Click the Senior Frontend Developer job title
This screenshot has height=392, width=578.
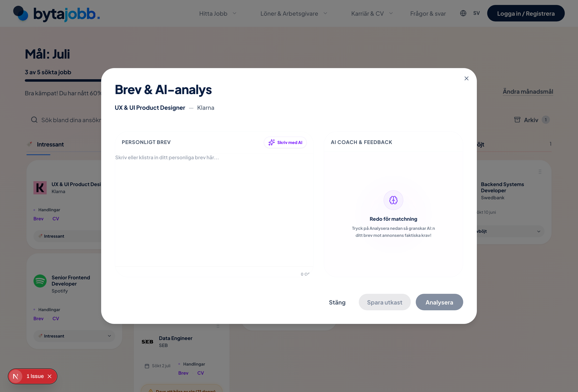click(x=71, y=281)
